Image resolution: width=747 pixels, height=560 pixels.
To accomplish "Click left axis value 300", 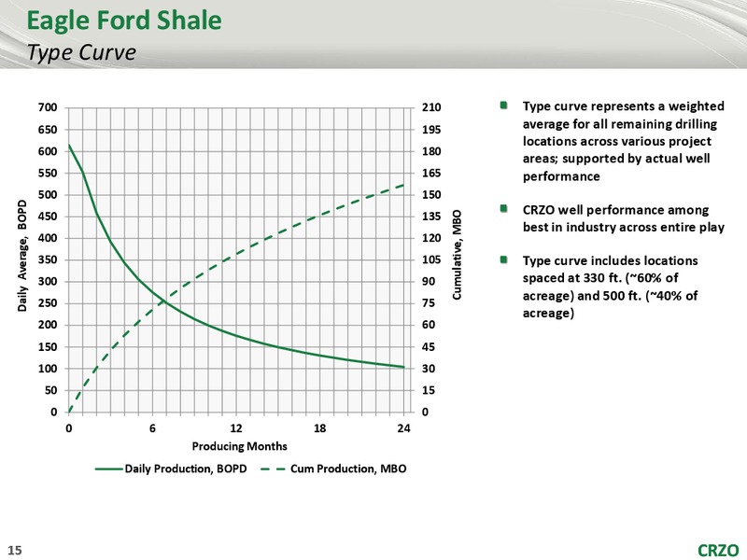I will [x=48, y=282].
